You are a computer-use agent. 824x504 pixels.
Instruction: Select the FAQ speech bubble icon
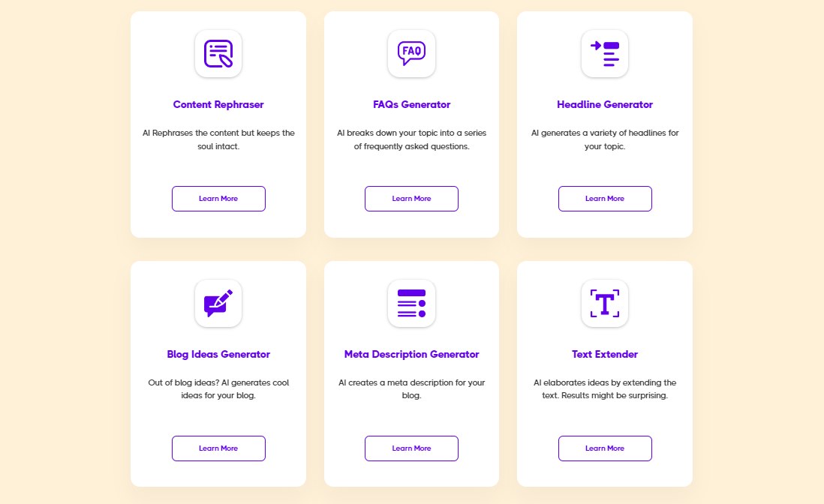coord(411,53)
